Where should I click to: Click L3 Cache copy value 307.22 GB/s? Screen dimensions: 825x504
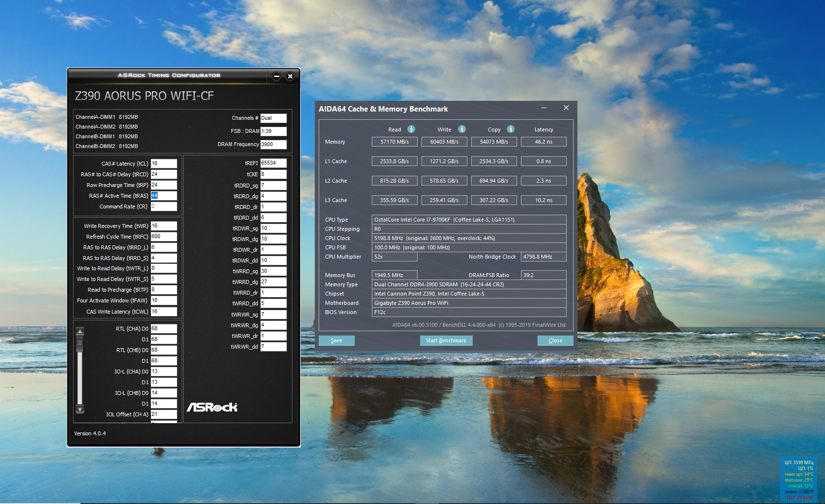click(x=494, y=200)
